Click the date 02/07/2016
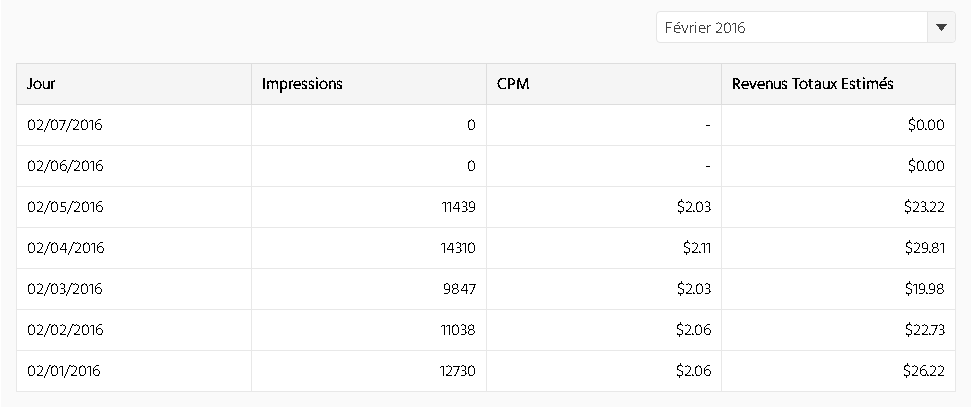 [64, 125]
